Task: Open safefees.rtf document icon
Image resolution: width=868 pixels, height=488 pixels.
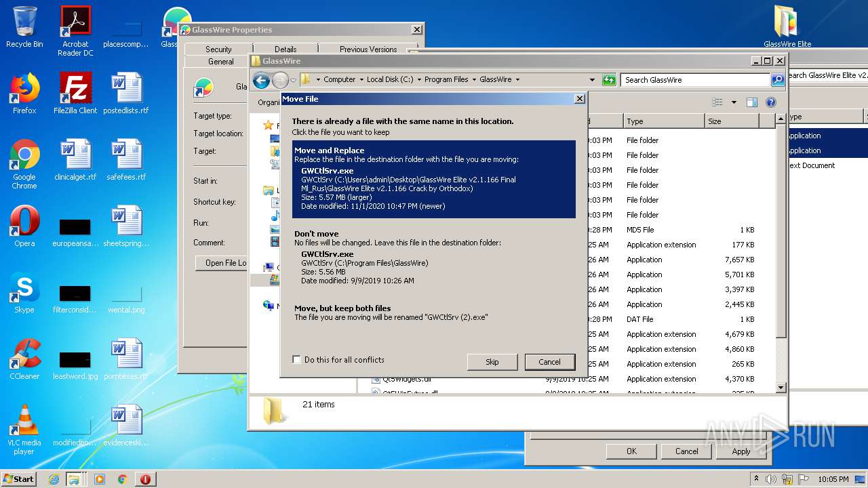Action: 126,160
